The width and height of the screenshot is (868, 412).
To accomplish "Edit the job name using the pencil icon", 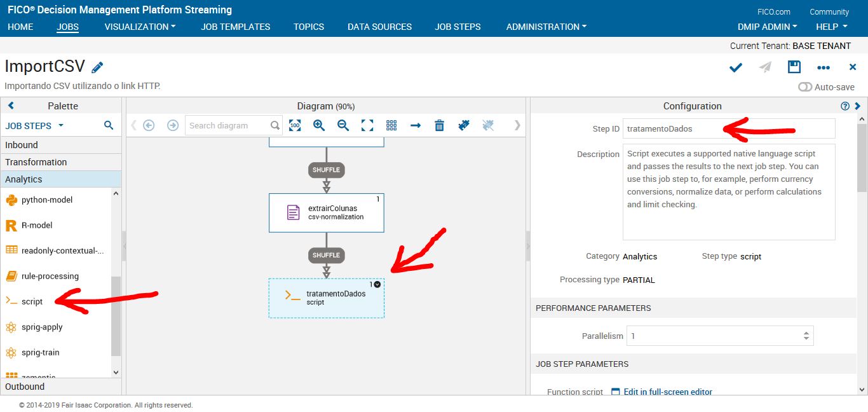I will click(x=97, y=66).
